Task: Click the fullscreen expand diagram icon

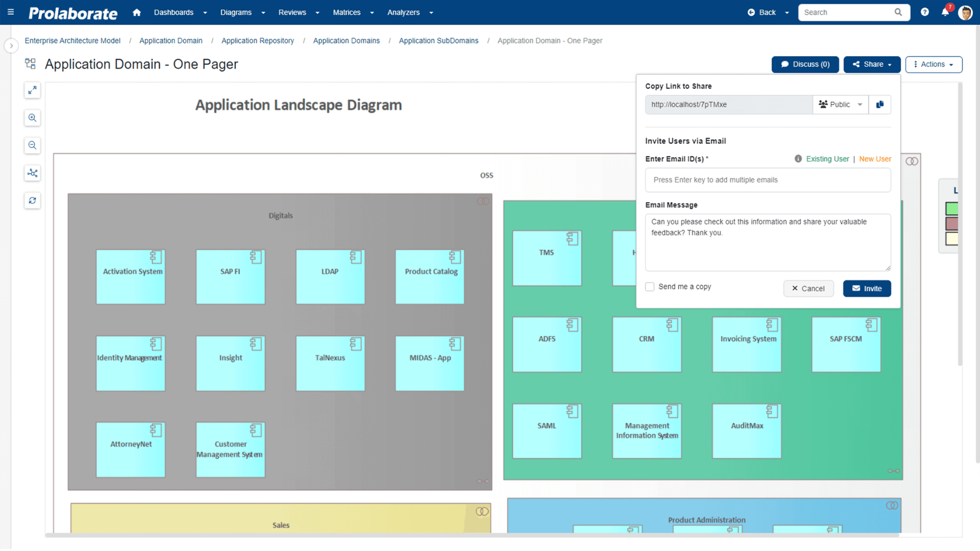Action: tap(32, 90)
